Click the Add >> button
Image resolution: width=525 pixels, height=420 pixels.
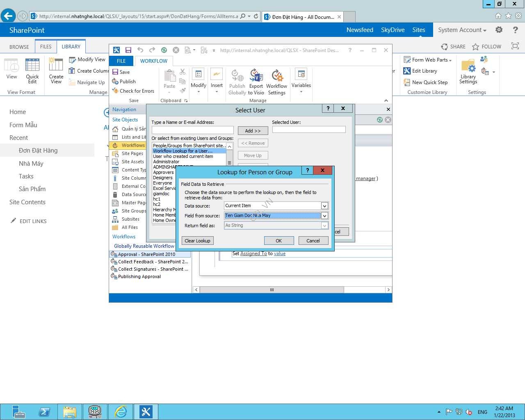253,131
